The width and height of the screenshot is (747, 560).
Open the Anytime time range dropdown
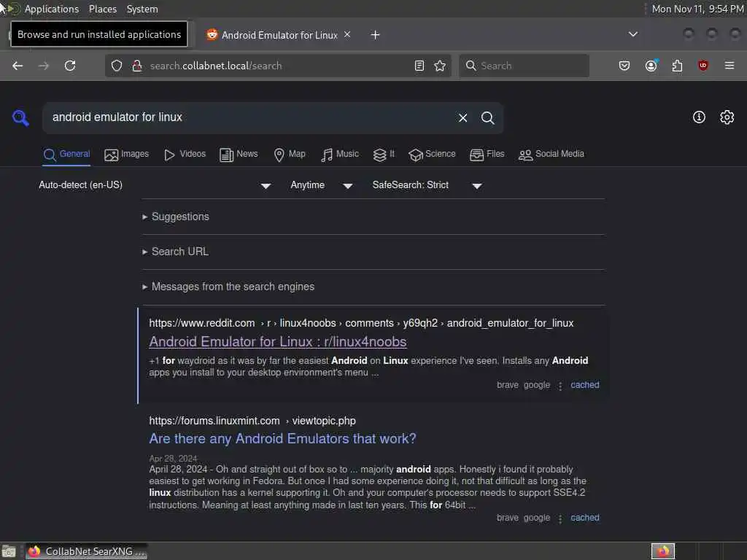[x=322, y=185]
